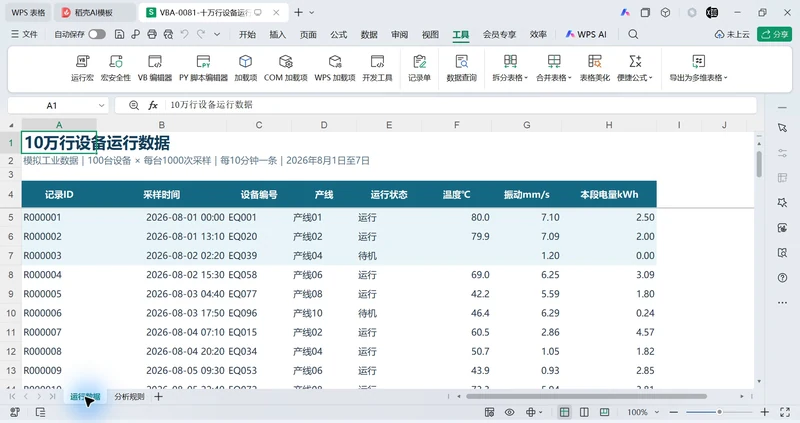Open 数据查询 data query
Screen dimensions: 800x423
tap(461, 68)
